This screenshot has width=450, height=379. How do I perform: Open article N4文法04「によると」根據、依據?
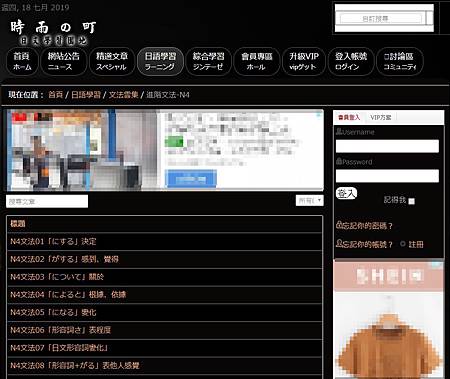68,294
